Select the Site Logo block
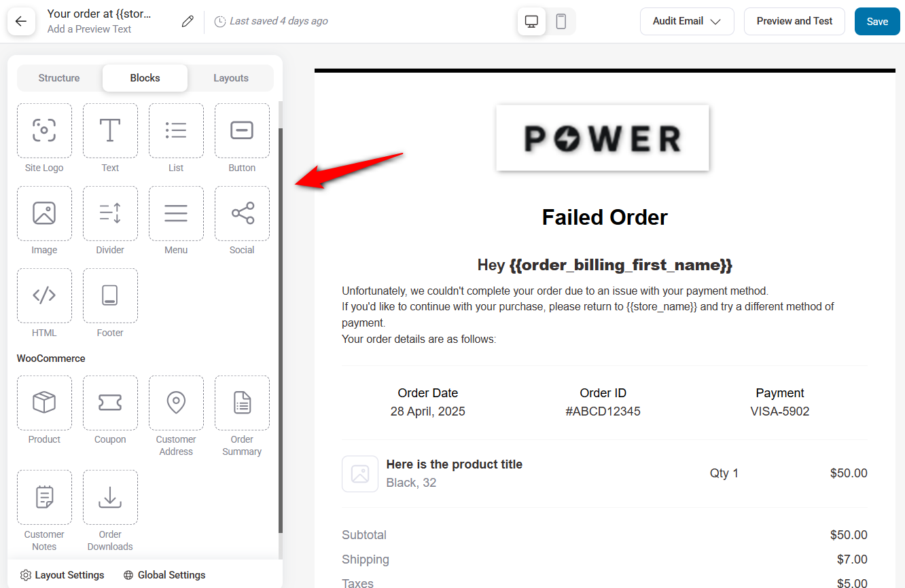905x588 pixels. click(x=44, y=131)
